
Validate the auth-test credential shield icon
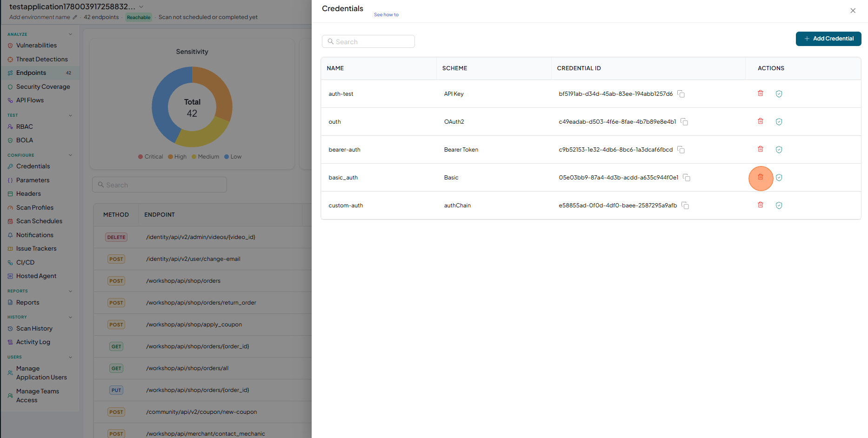coord(779,94)
